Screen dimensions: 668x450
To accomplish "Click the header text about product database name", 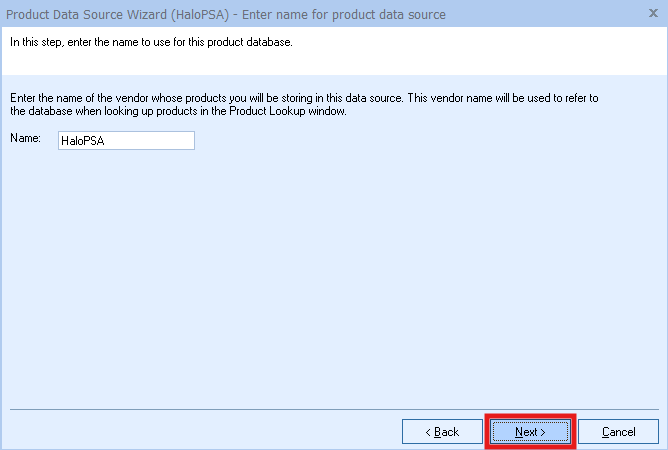I will [151, 43].
